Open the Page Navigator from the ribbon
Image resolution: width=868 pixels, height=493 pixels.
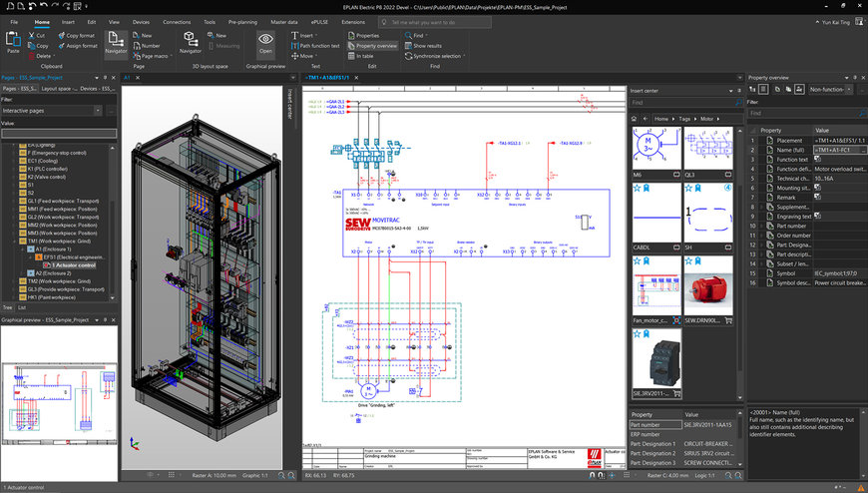pos(117,42)
